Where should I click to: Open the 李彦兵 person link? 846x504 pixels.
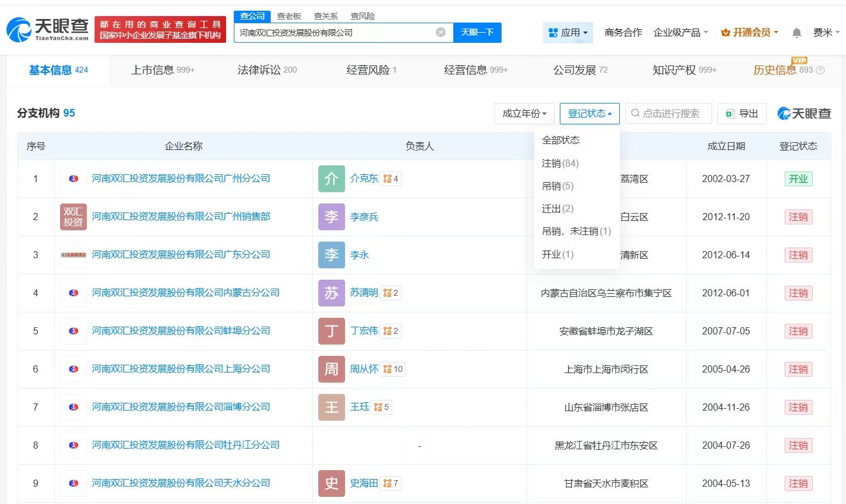point(364,217)
